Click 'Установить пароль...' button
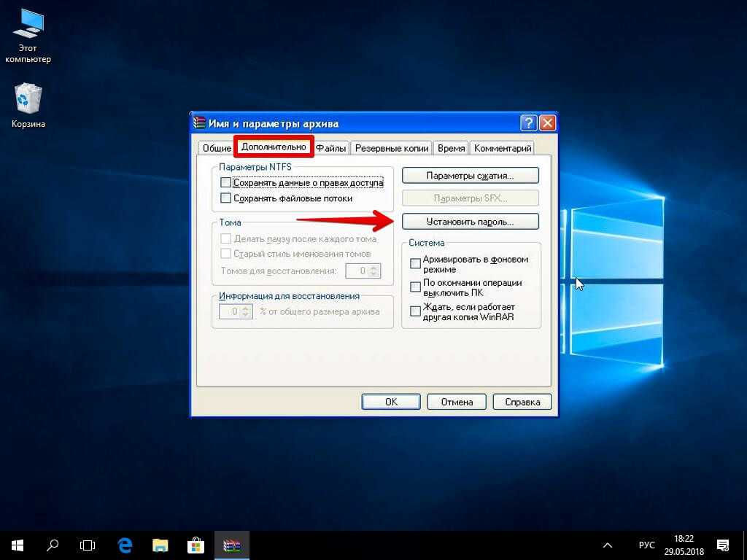Viewport: 747px width, 560px height. tap(471, 222)
